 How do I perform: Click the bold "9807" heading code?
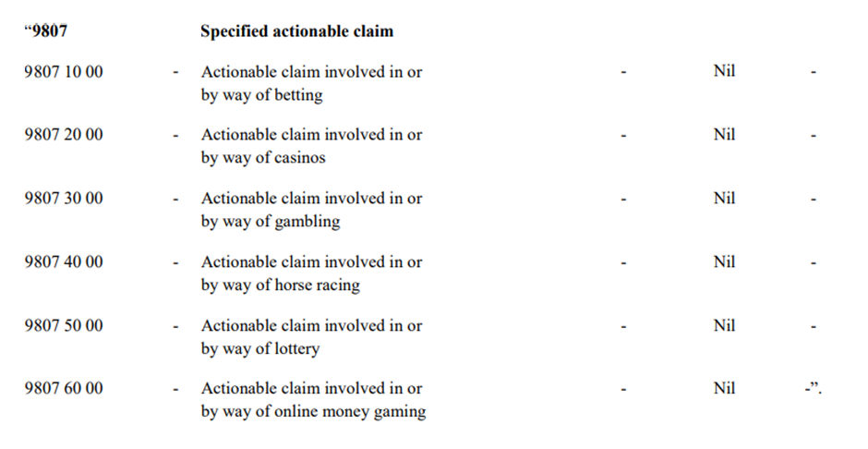pyautogui.click(x=48, y=31)
